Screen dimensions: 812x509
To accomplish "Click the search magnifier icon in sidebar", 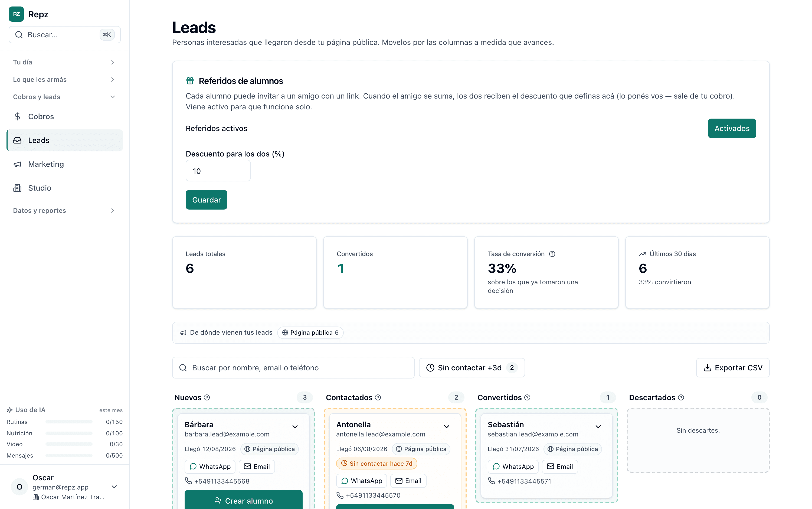I will pyautogui.click(x=19, y=35).
